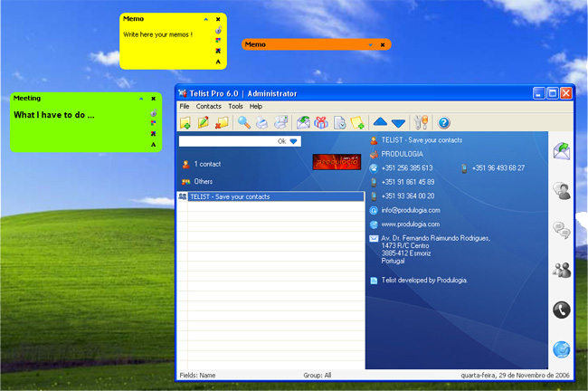This screenshot has height=391, width=588.
Task: Click the new sticky note toolbar icon
Action: tap(357, 122)
